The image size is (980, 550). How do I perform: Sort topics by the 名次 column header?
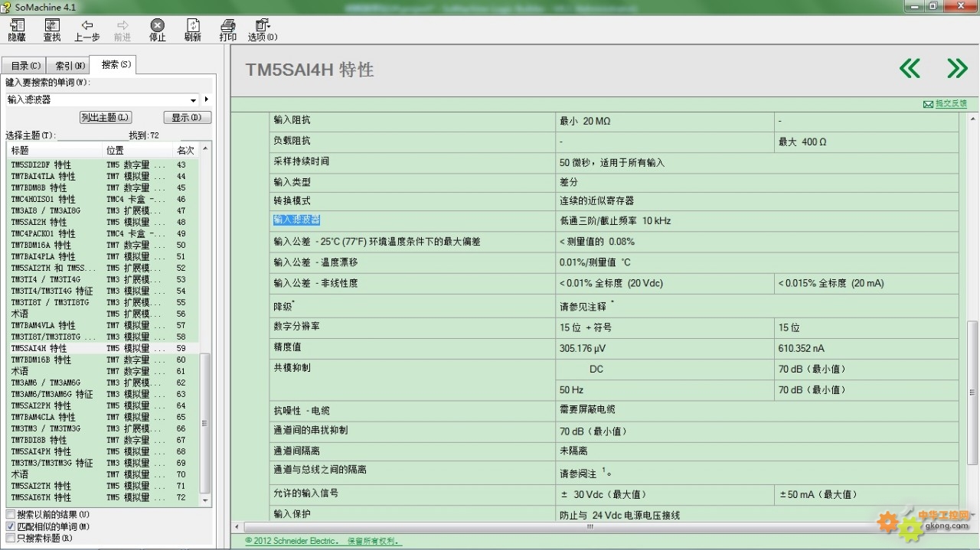click(186, 150)
